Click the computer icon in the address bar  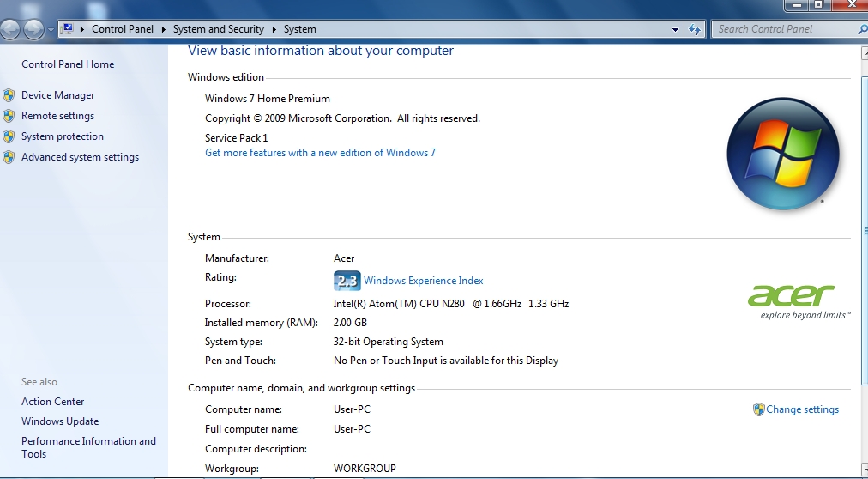coord(67,29)
